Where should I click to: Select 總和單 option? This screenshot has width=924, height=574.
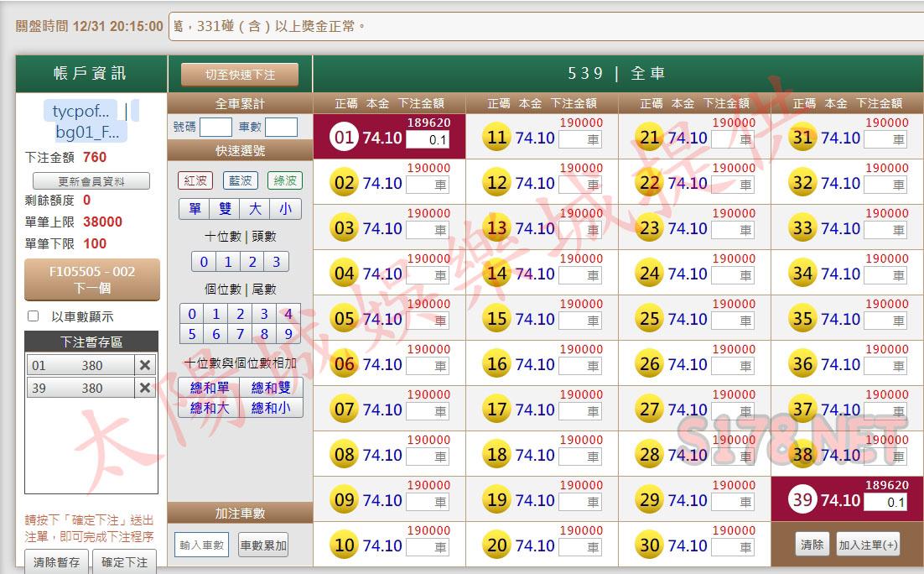[210, 388]
